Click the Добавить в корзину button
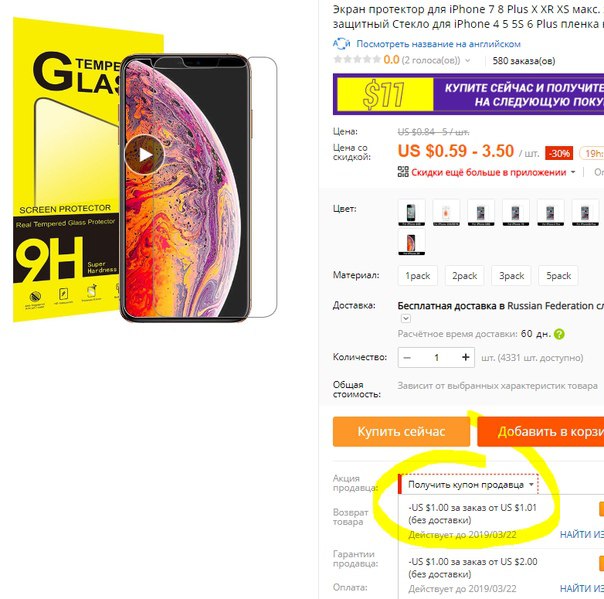Viewport: 604px width, 599px height. [541, 431]
